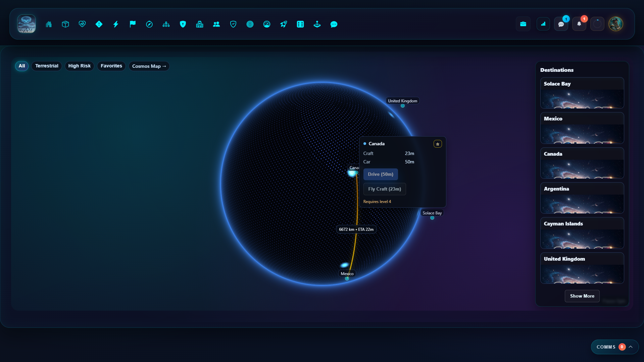Viewport: 644px width, 362px height.
Task: Click the rocket travel icon
Action: click(x=284, y=24)
